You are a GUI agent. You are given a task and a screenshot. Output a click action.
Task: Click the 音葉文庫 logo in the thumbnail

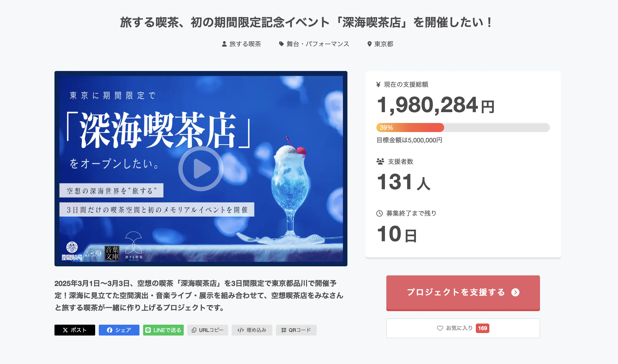(112, 253)
